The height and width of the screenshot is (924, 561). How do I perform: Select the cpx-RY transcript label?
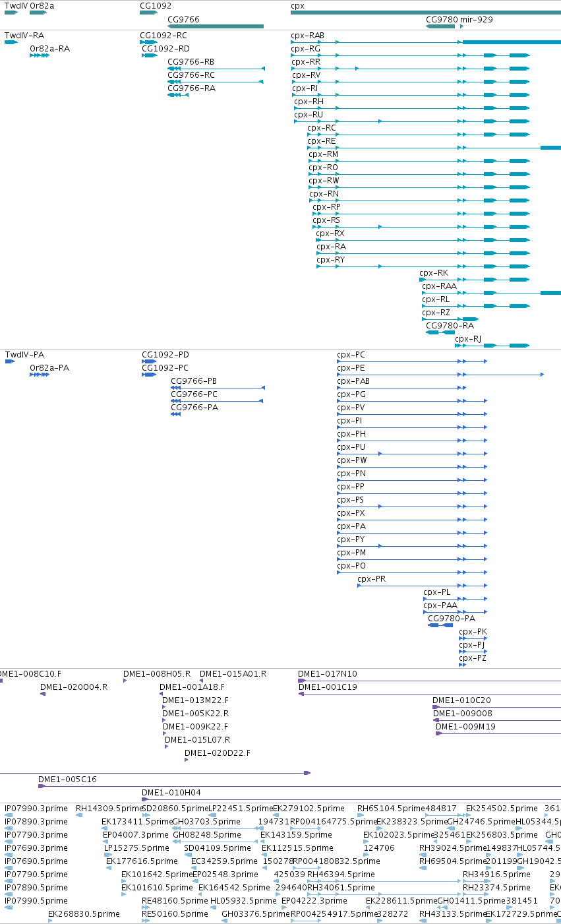point(331,260)
